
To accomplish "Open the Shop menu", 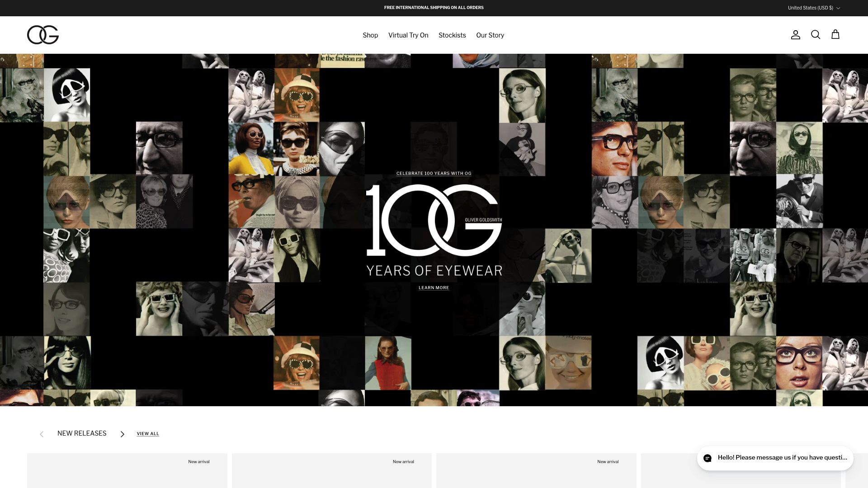I will pyautogui.click(x=370, y=35).
